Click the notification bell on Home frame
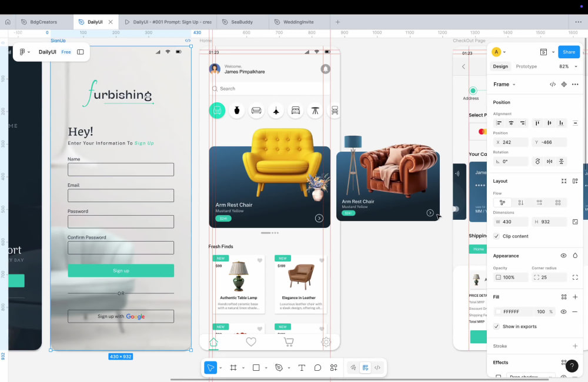Viewport: 588px width, 382px height. [x=326, y=69]
